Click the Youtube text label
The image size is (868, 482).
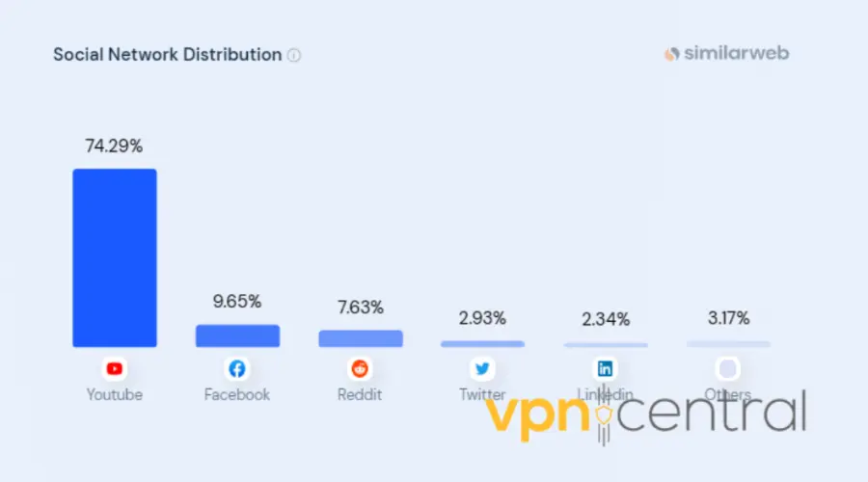pos(115,394)
